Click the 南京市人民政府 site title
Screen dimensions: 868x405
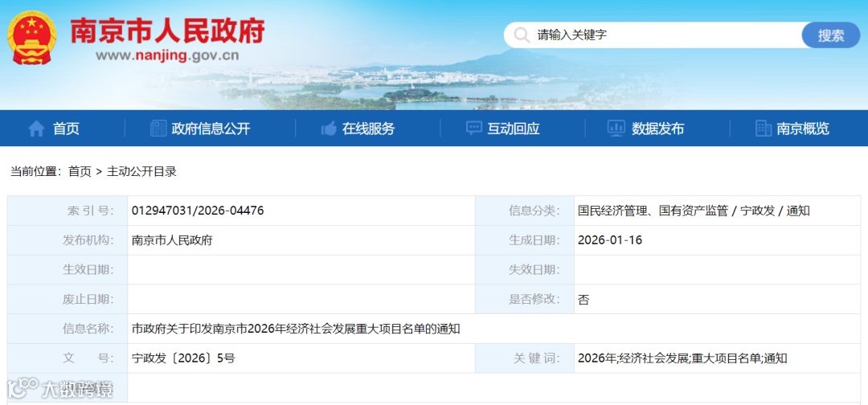point(168,31)
